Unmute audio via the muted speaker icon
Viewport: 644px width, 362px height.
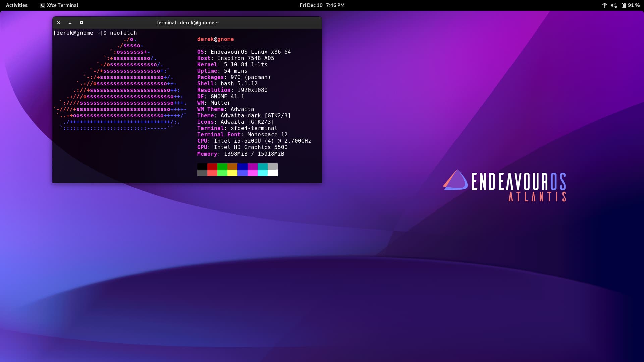pyautogui.click(x=614, y=5)
